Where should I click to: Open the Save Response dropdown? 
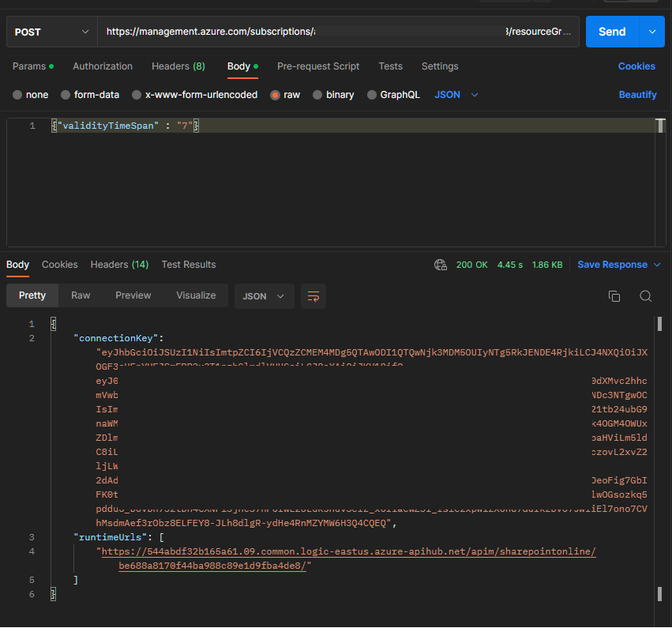point(619,265)
